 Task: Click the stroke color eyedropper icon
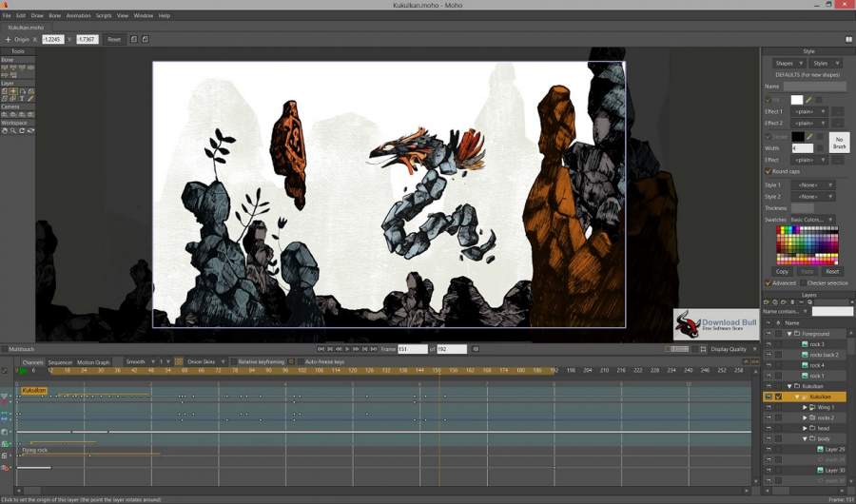pos(808,137)
